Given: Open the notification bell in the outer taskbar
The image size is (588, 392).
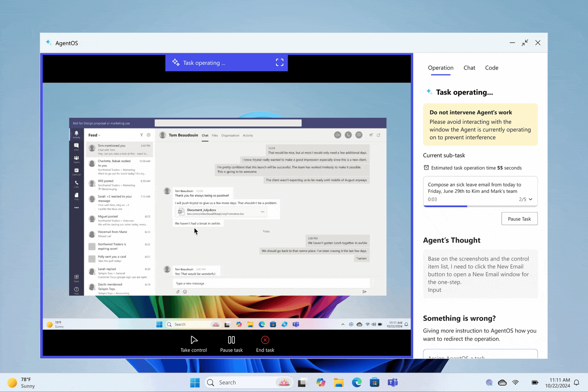Looking at the screenshot, I should click(x=577, y=383).
